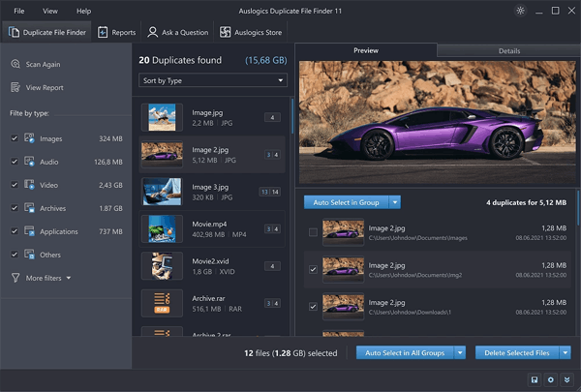Viewport: 581px width, 392px height.
Task: Click the Archives filter type icon
Action: [29, 208]
